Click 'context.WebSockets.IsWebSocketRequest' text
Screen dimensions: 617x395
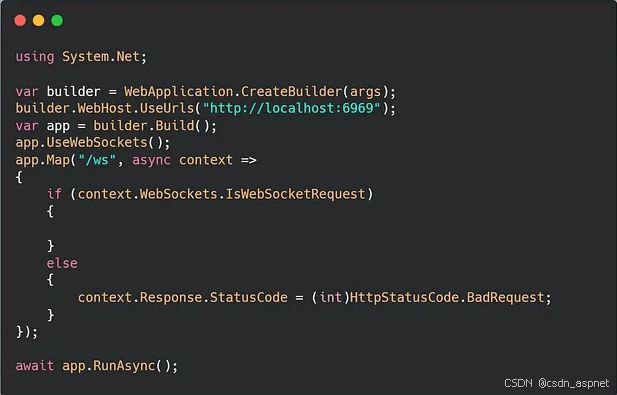[222, 194]
